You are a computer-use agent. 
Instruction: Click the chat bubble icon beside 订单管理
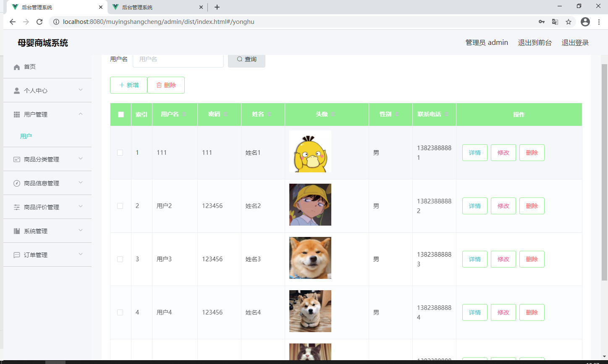coord(17,255)
